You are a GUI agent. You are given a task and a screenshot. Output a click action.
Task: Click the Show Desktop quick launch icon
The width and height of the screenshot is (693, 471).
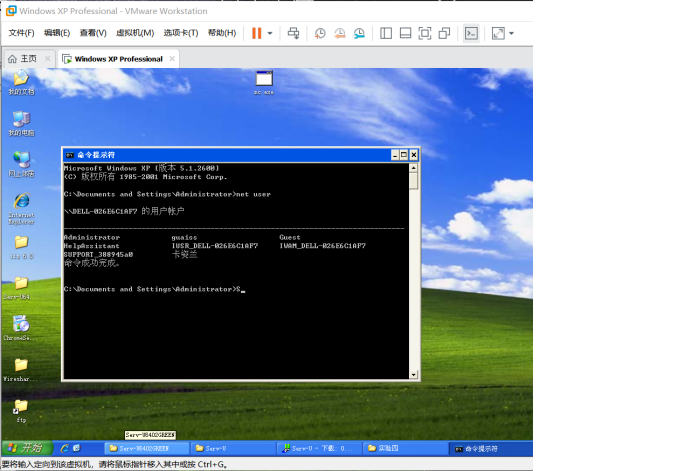click(x=76, y=448)
